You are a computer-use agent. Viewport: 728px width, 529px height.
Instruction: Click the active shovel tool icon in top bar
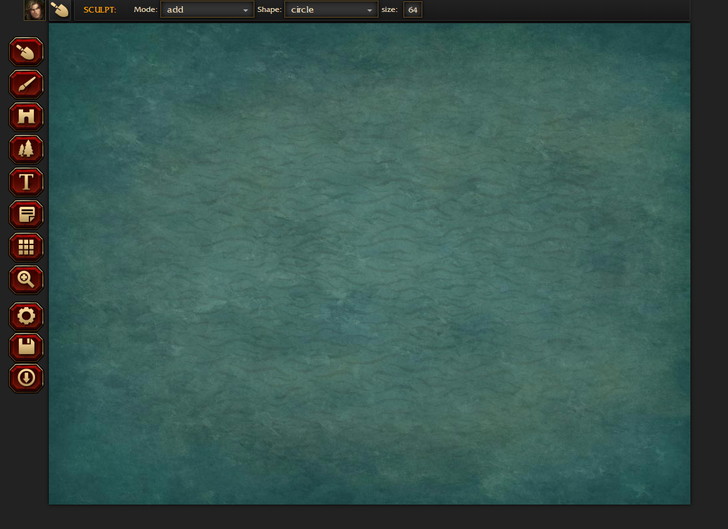click(x=60, y=10)
